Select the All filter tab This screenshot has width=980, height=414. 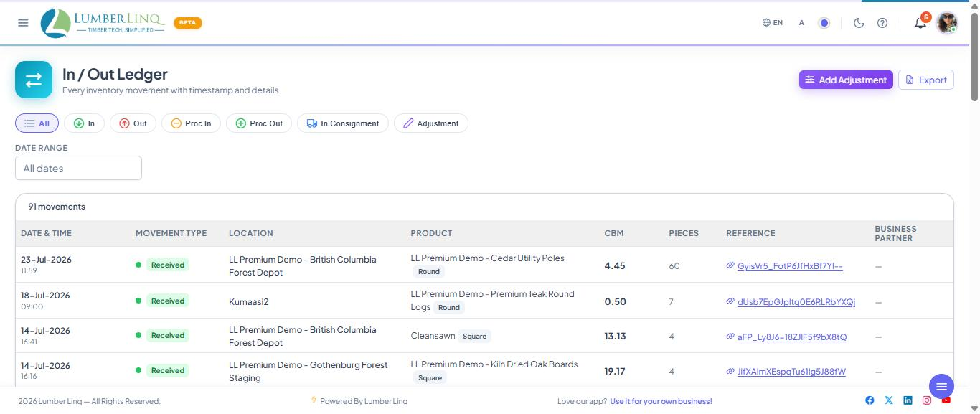[x=37, y=123]
